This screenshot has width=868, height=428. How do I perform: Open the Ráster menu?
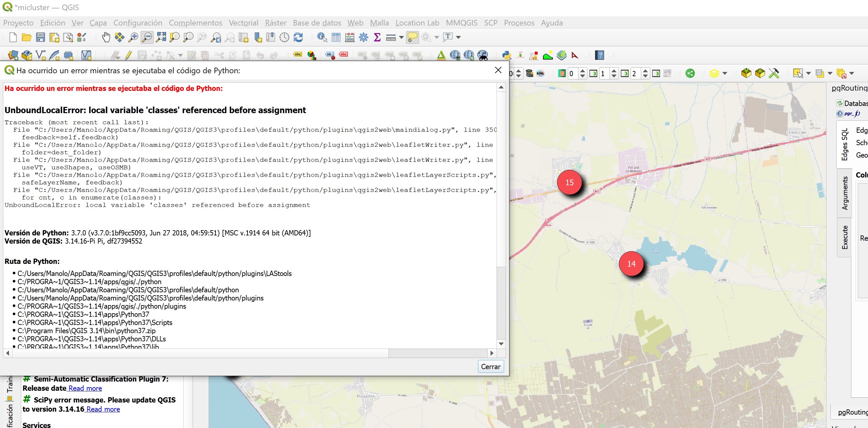click(x=275, y=23)
